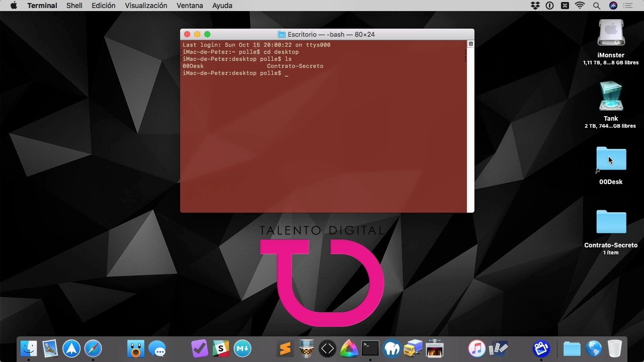644x362 pixels.
Task: Open the Notification Center list icon
Action: 628,6
